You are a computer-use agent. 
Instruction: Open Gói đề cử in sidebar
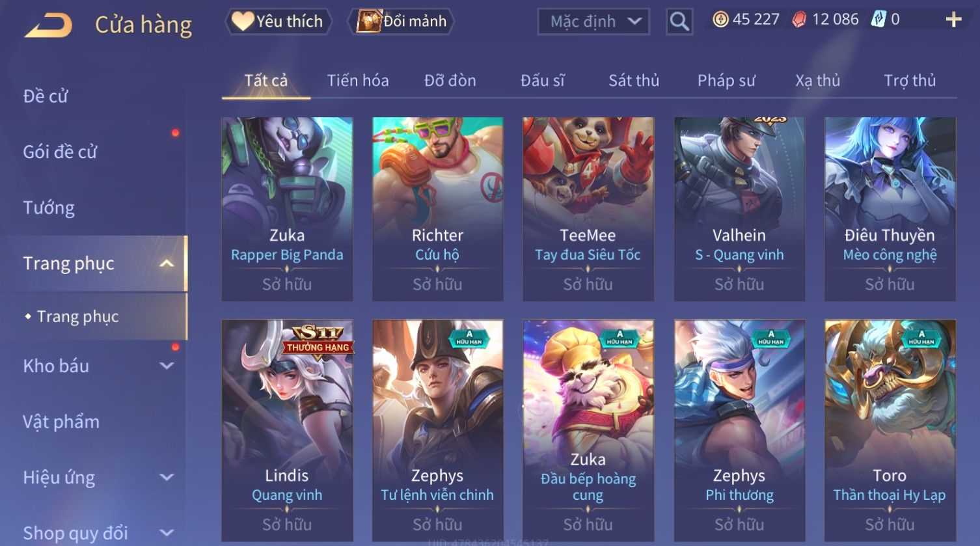(x=60, y=152)
